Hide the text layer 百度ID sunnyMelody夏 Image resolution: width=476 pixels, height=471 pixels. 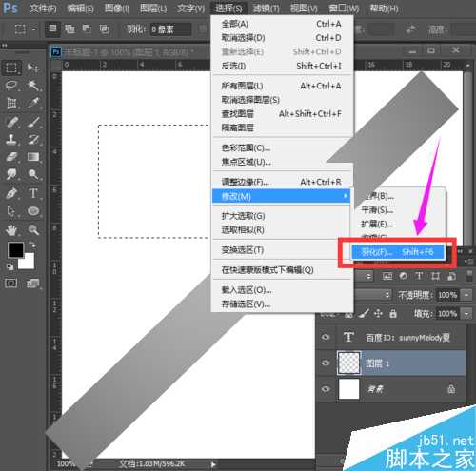(x=326, y=337)
